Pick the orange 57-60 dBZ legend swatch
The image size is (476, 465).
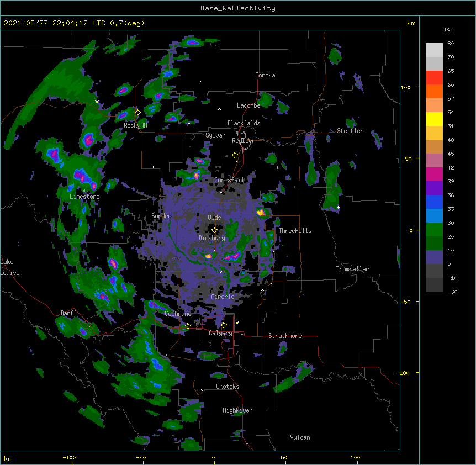[x=434, y=92]
